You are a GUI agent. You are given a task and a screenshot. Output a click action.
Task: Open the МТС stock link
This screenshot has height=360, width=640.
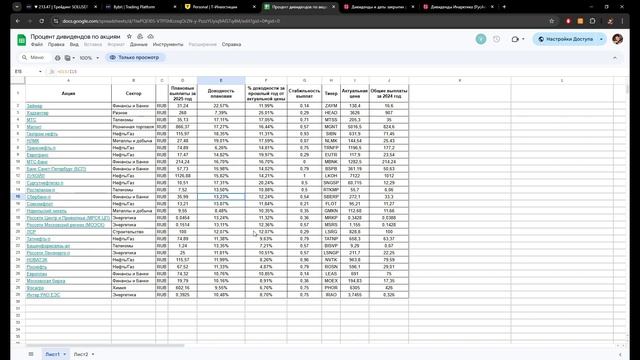pos(31,120)
